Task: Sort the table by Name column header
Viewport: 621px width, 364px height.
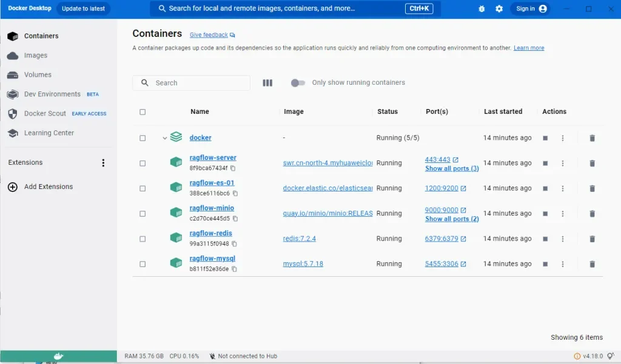Action: 200,111
